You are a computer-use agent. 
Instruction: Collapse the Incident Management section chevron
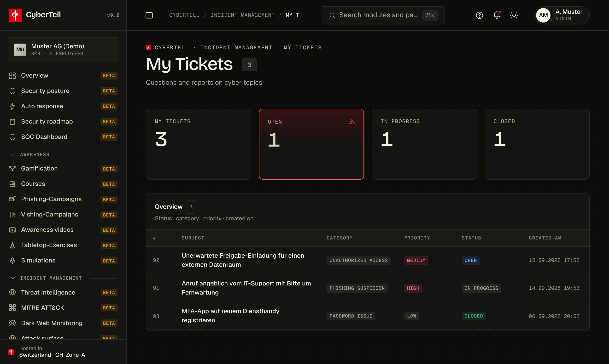click(x=13, y=278)
